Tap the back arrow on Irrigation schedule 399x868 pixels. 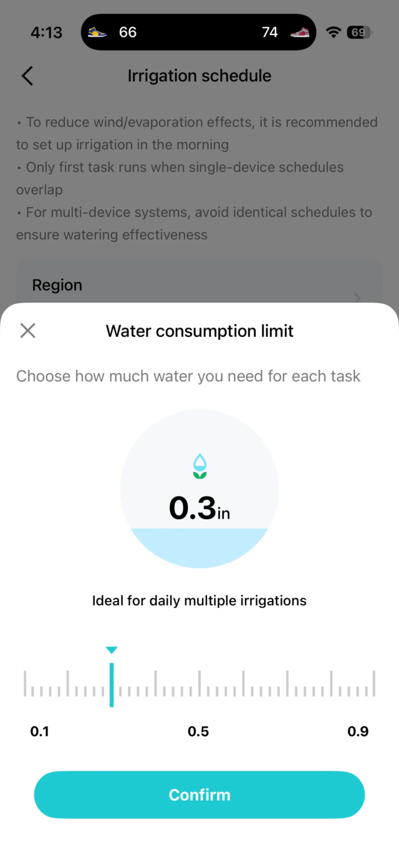coord(27,76)
